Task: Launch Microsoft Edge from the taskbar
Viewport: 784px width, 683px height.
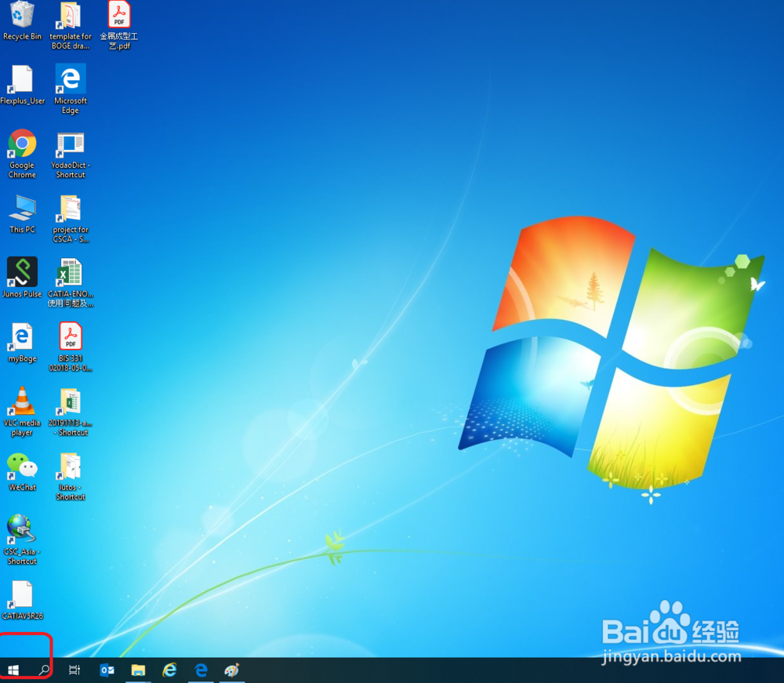Action: click(x=201, y=670)
